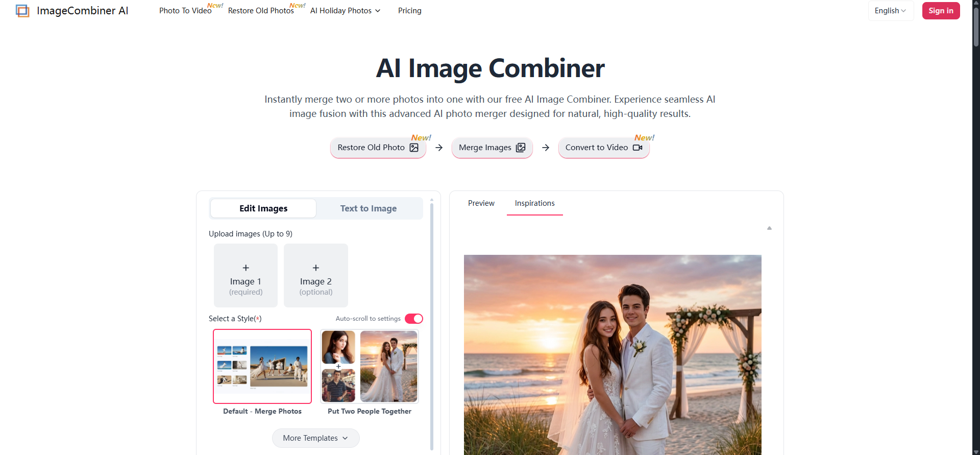Open the Pricing page link
The width and height of the screenshot is (980, 455).
pos(409,11)
